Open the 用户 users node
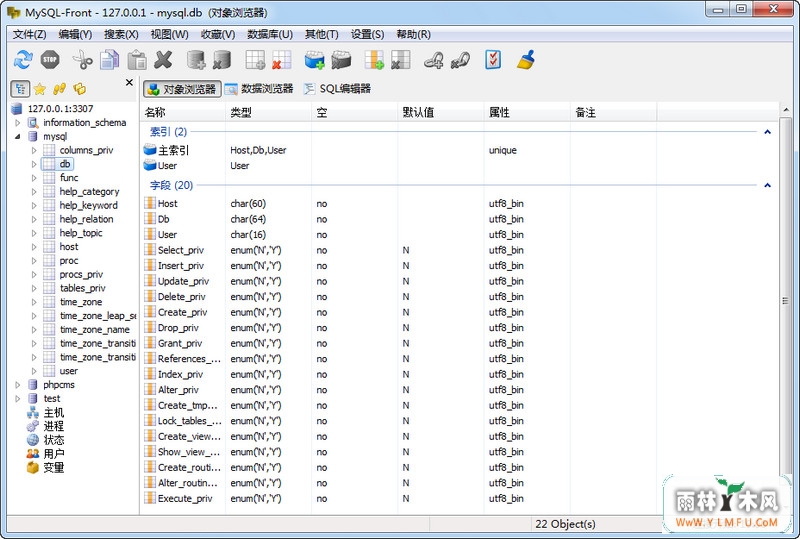 tap(54, 453)
